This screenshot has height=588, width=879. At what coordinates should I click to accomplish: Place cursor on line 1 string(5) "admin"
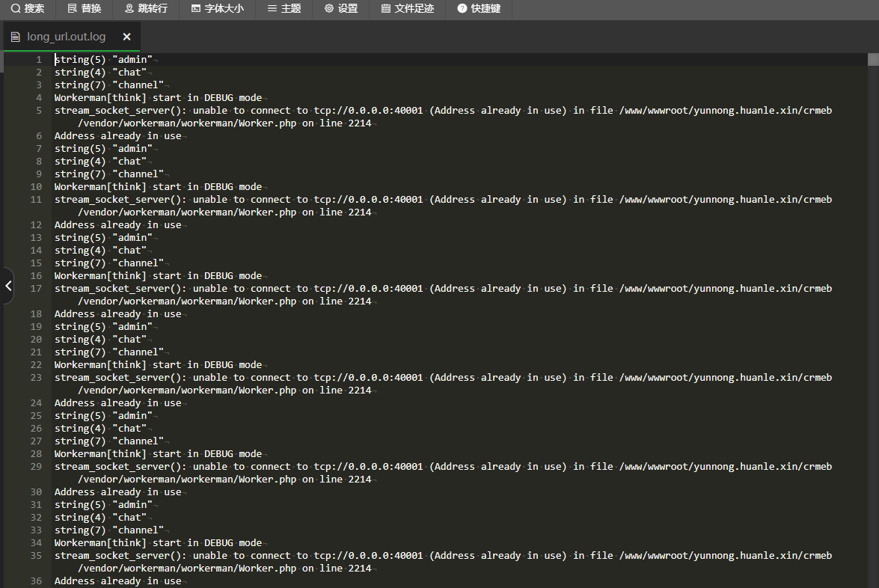(103, 59)
